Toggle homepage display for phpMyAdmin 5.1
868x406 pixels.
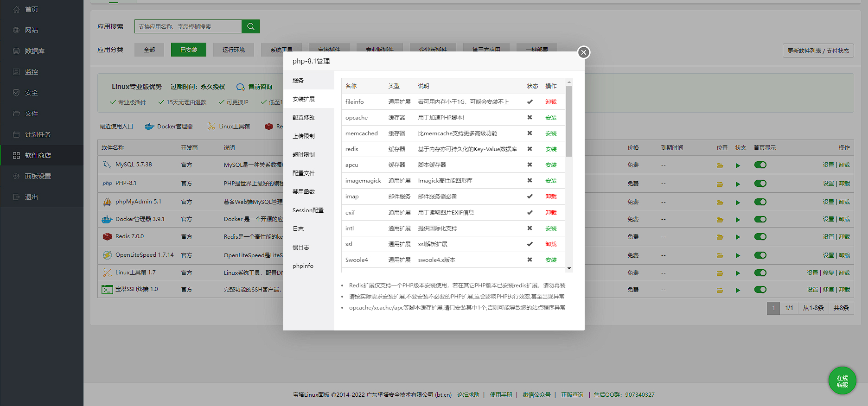(760, 202)
